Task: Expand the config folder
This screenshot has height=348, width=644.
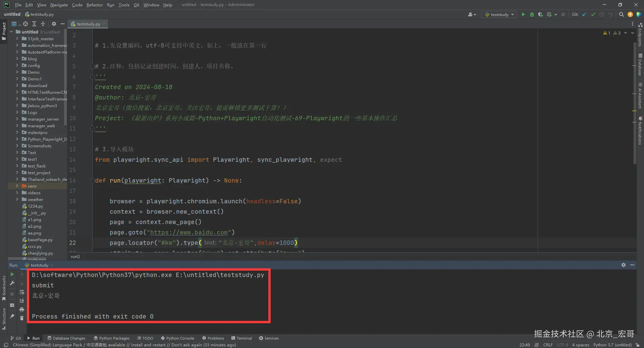Action: (x=17, y=65)
